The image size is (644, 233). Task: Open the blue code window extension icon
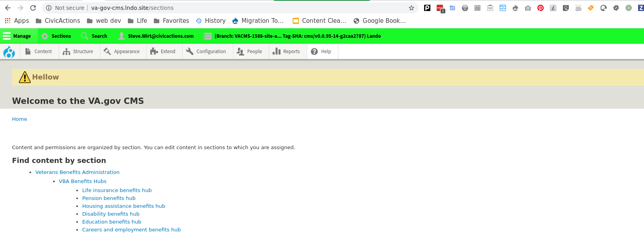503,8
